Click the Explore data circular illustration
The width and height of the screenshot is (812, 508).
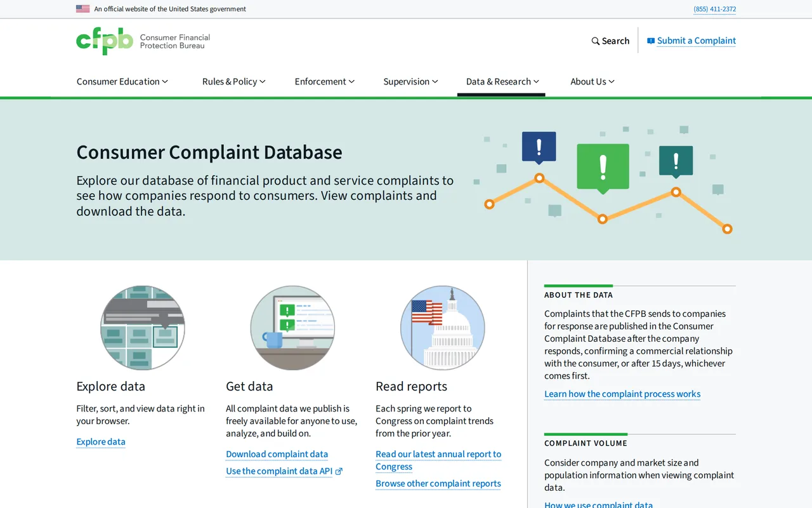coord(143,328)
